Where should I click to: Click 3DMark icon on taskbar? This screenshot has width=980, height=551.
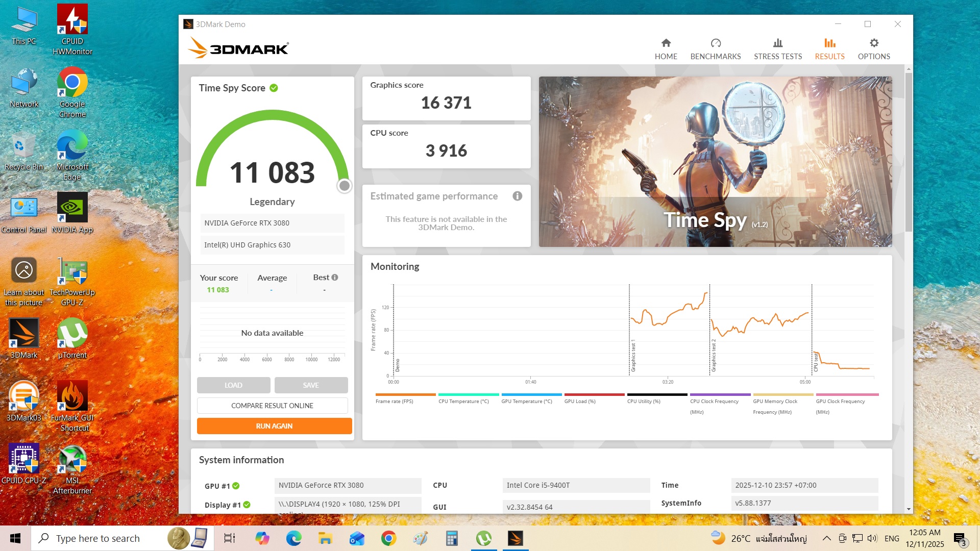(x=515, y=538)
